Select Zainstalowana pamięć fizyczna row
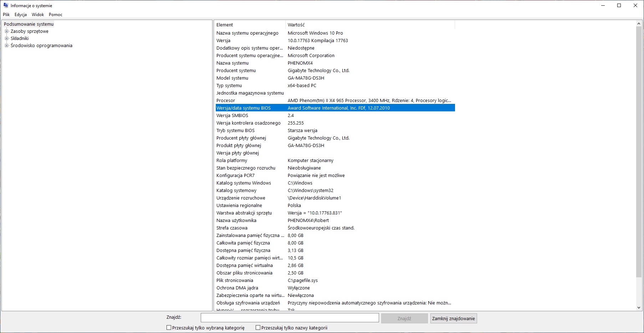The height and width of the screenshot is (333, 644). coord(335,236)
